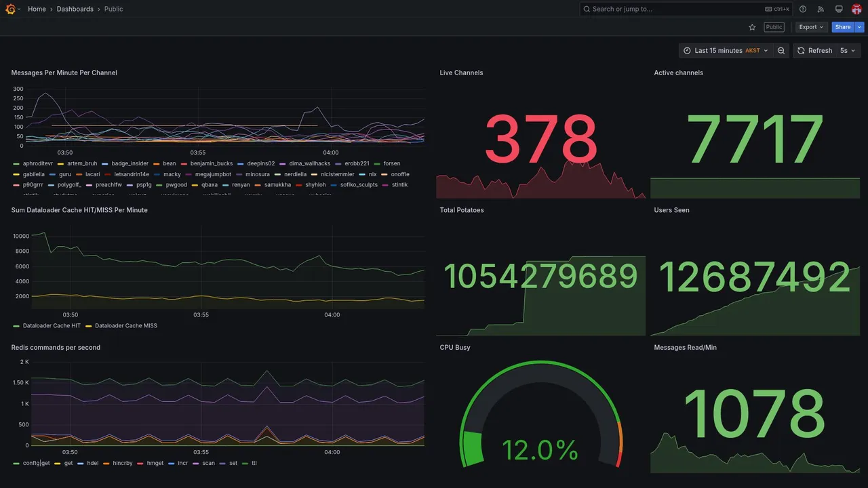This screenshot has width=868, height=488.
Task: Open the news feed RSS icon
Action: point(821,9)
